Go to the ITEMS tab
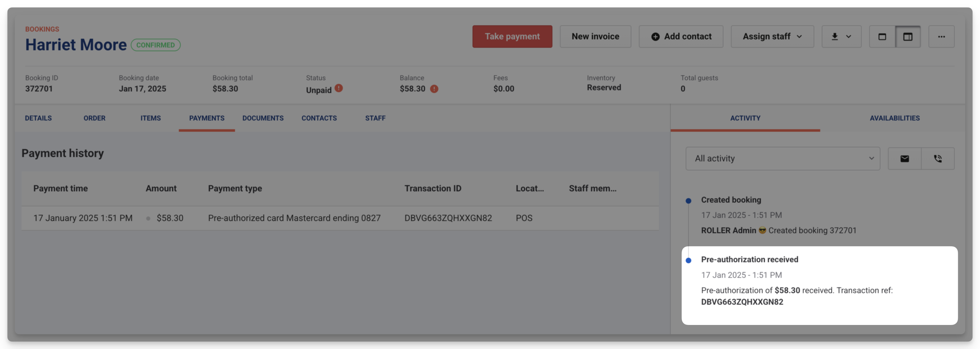This screenshot has width=980, height=349. [151, 118]
